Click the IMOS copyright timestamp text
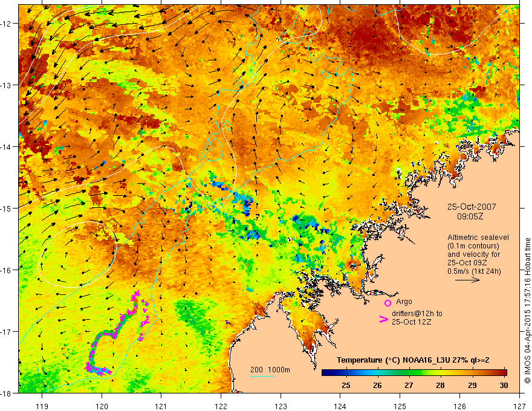 (x=527, y=311)
